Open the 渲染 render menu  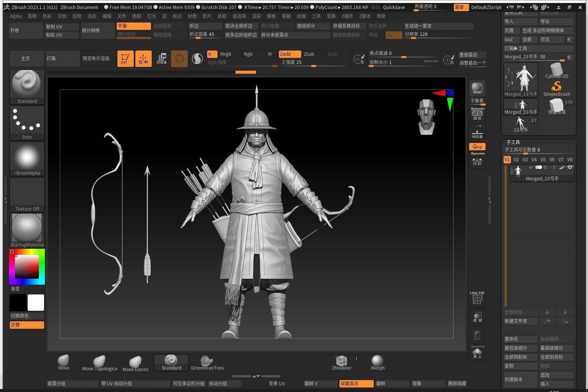[256, 16]
